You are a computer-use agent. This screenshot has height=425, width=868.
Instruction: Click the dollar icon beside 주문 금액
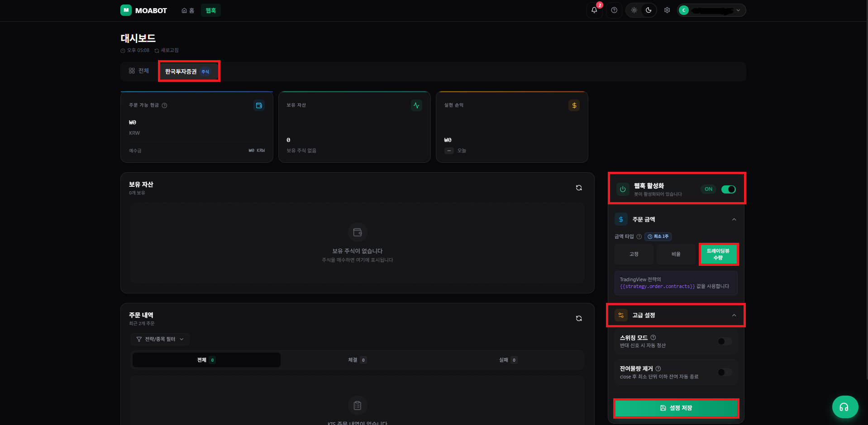coord(621,219)
